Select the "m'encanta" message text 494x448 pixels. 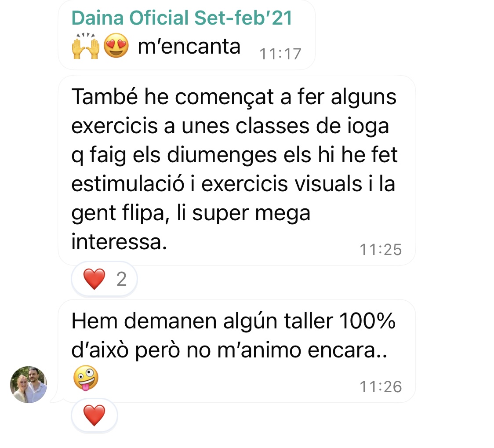coord(189,47)
